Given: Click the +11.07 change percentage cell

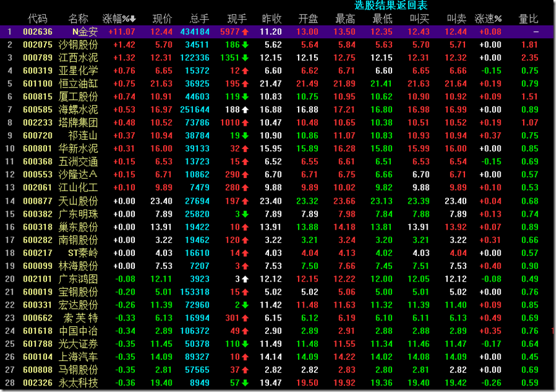Looking at the screenshot, I should coord(122,32).
